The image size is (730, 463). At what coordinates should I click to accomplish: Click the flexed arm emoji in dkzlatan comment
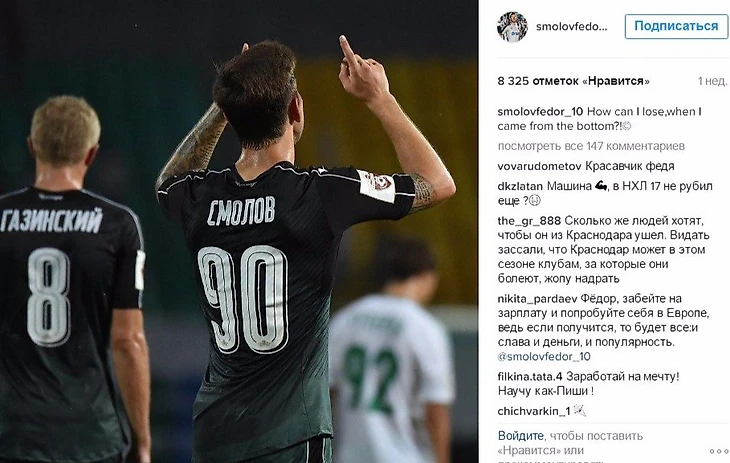point(601,186)
